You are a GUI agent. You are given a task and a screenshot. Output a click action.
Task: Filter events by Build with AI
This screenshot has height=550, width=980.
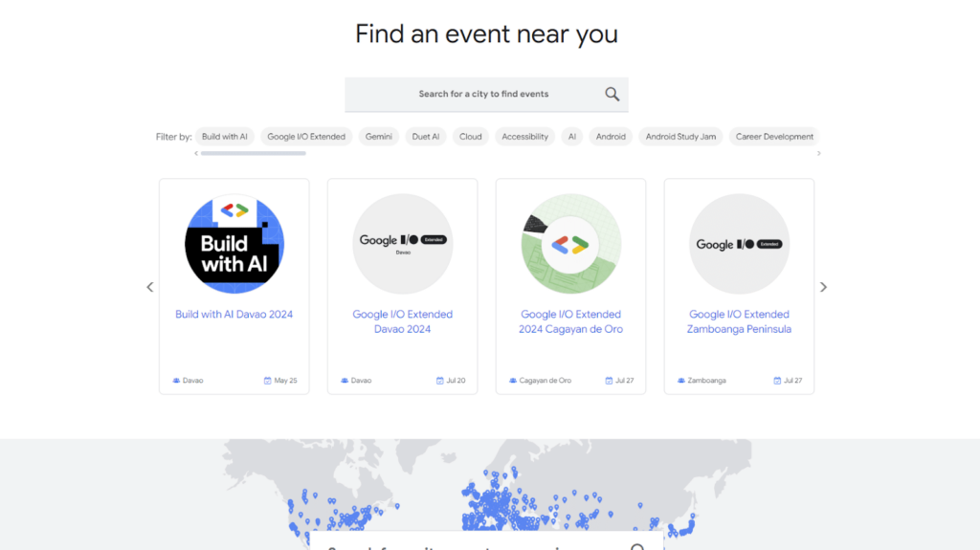[x=224, y=136]
